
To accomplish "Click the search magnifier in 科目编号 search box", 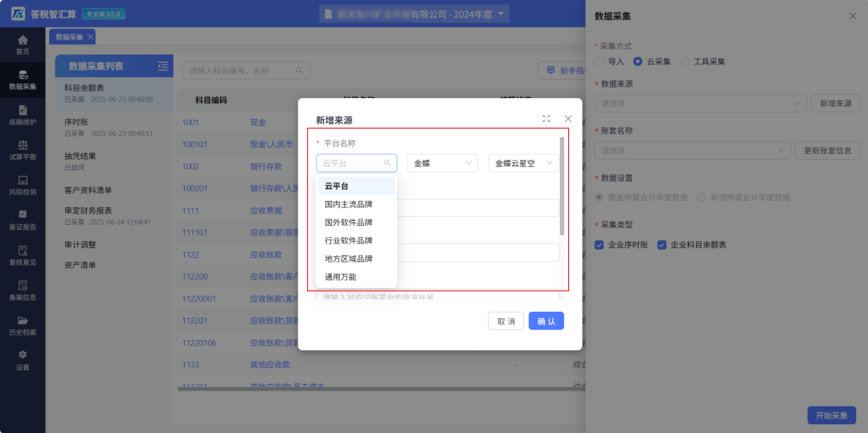I will pos(299,70).
